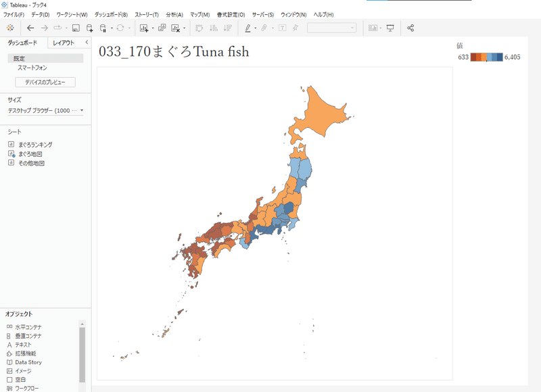Select the 拡張機能 extension object
This screenshot has height=392, width=541.
[x=22, y=353]
